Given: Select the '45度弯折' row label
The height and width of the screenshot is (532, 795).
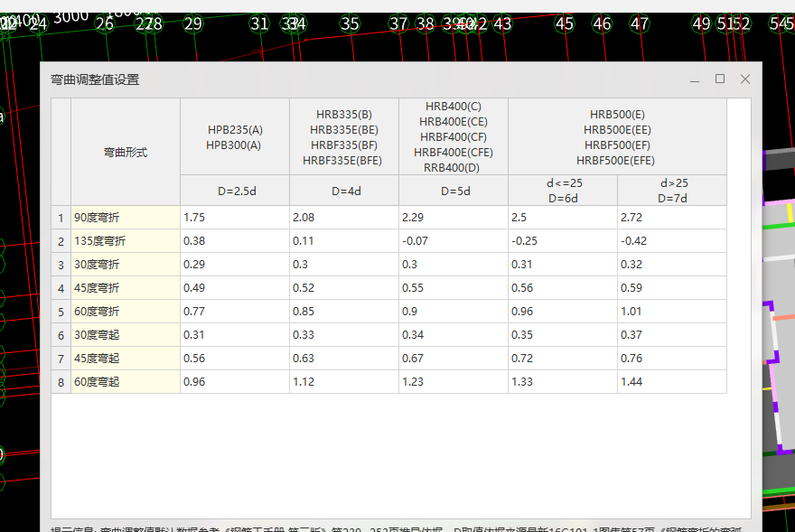Looking at the screenshot, I should click(x=126, y=288).
